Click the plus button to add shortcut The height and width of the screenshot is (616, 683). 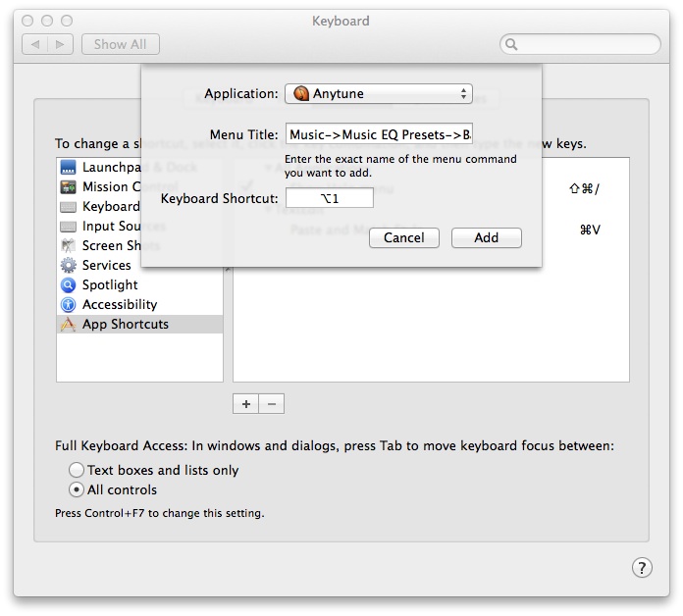click(x=246, y=404)
